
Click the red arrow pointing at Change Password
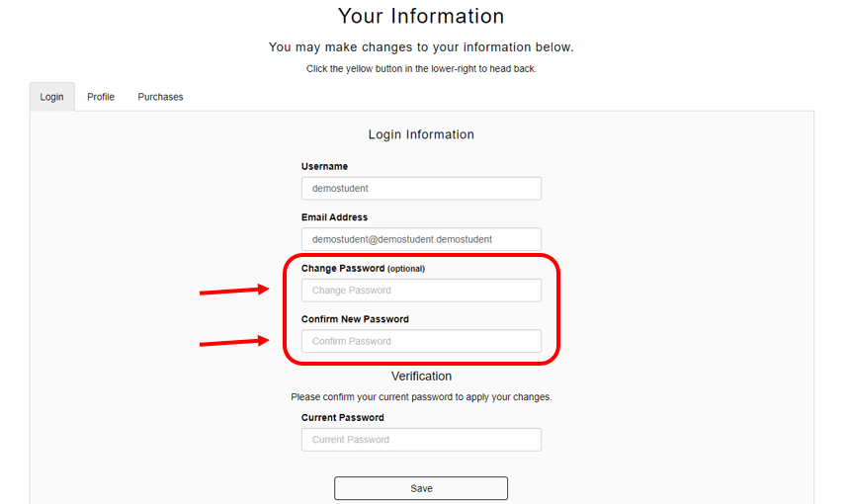point(234,291)
